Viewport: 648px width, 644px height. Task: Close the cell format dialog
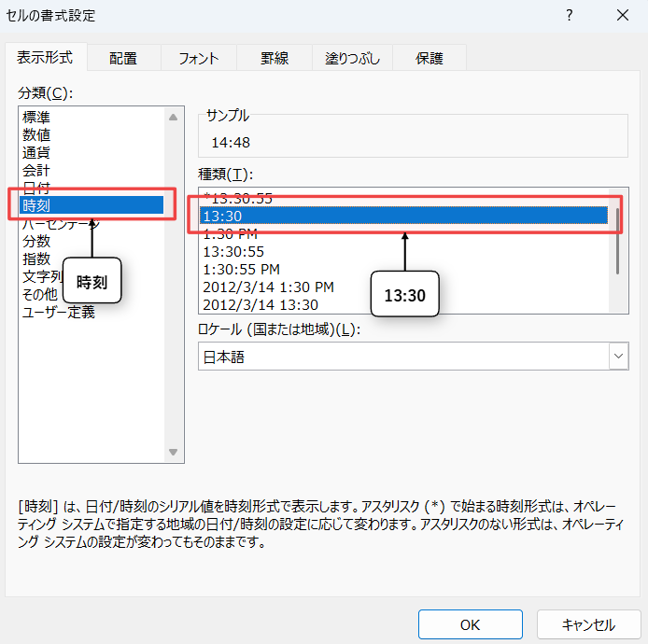622,15
